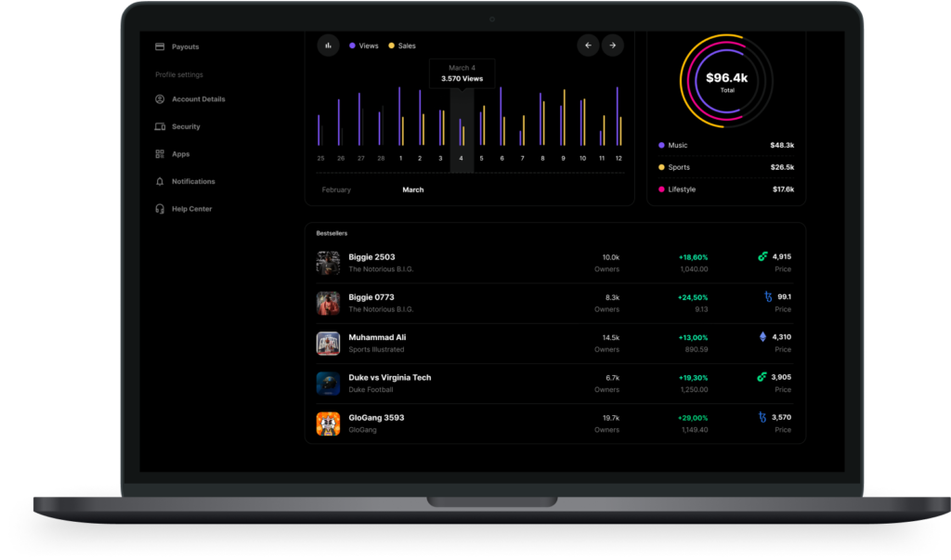The image size is (951, 560).
Task: Select day 12 bars in chart
Action: (619, 116)
